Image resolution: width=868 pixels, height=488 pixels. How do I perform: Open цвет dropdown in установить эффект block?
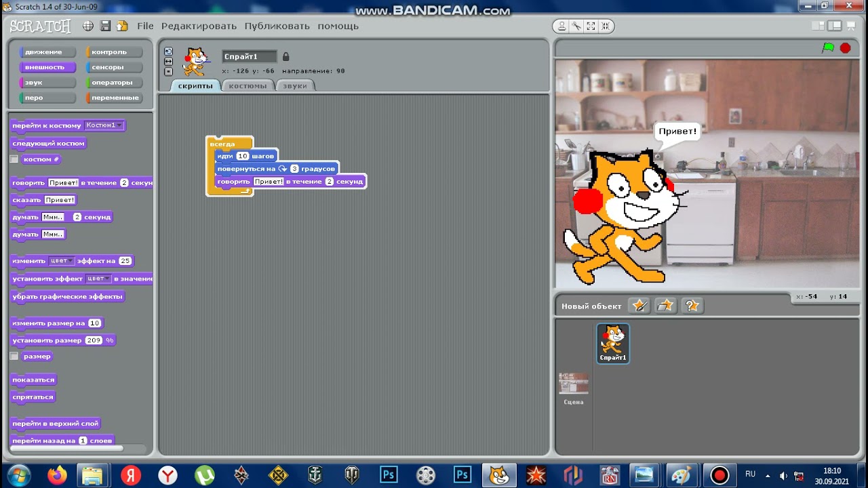coord(98,279)
